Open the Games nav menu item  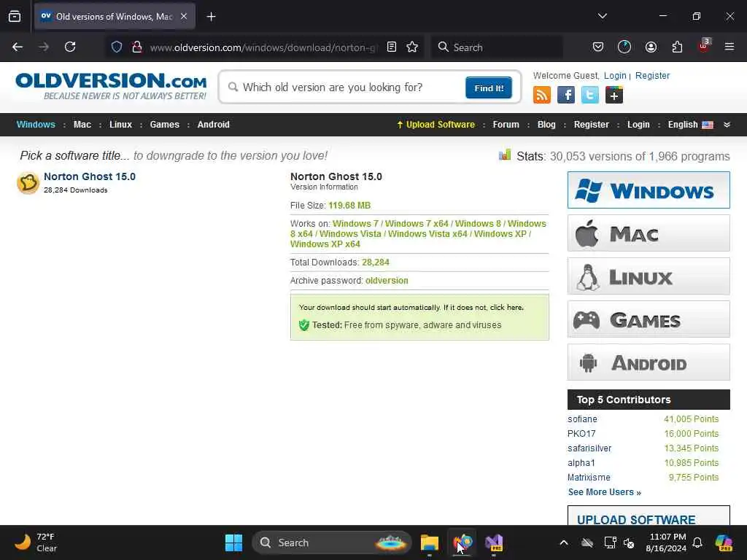[164, 125]
